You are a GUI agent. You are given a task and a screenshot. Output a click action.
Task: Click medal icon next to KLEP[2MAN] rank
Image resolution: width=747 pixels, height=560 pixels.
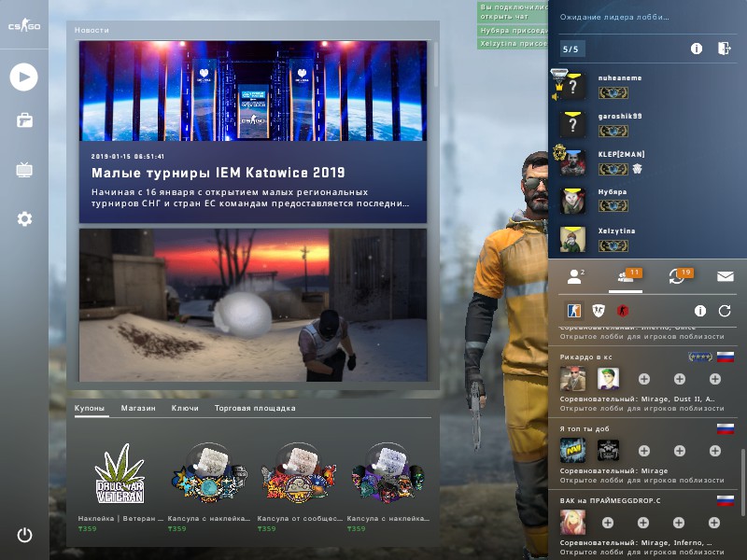point(638,169)
